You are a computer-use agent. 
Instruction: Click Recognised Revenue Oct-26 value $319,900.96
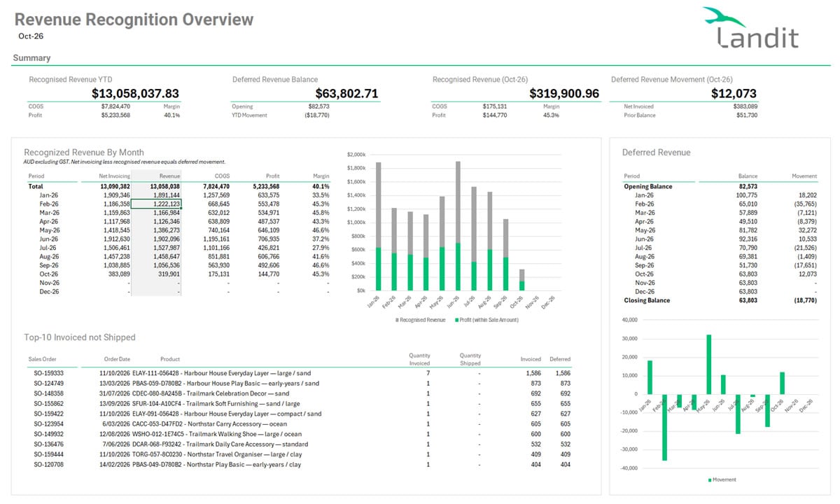[564, 93]
